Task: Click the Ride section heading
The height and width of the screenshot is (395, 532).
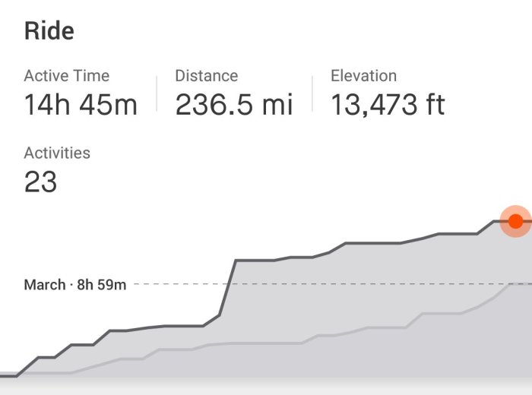Action: tap(49, 31)
